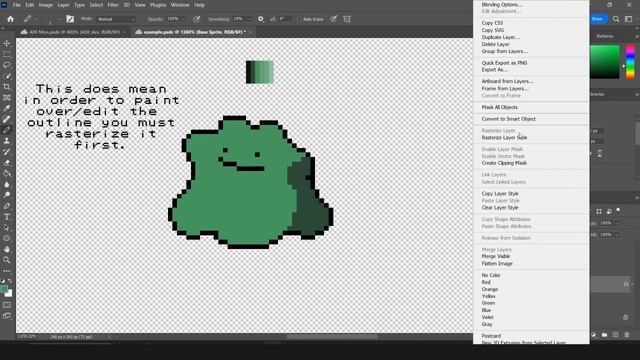Toggle the Auto Erase checkbox
Image resolution: width=640 pixels, height=360 pixels.
pos(299,19)
